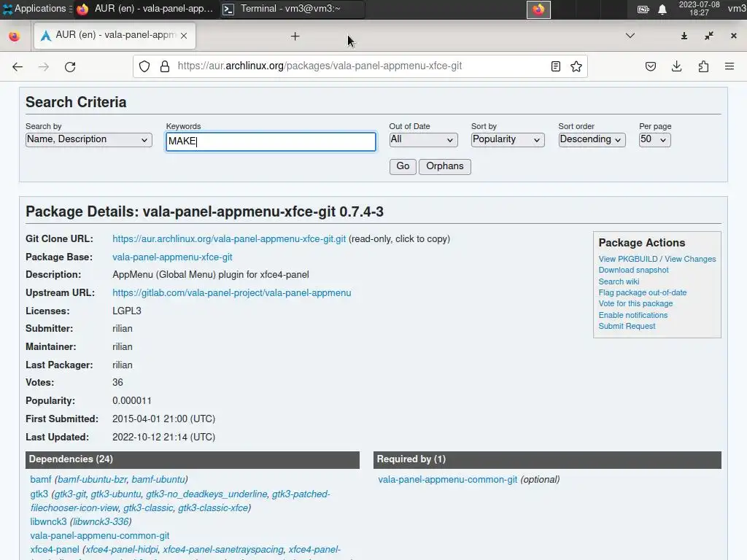Click the Votes value 36
This screenshot has width=747, height=560.
click(117, 382)
